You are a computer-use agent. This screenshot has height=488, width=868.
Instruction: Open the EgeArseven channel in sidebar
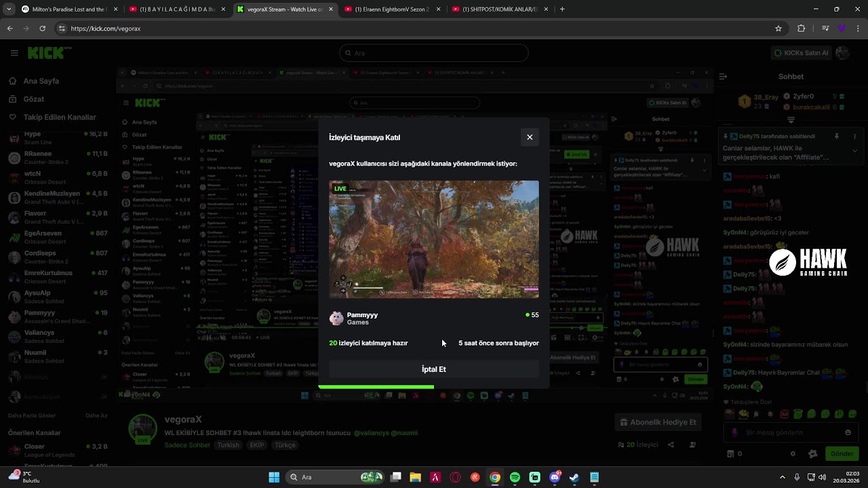58,237
